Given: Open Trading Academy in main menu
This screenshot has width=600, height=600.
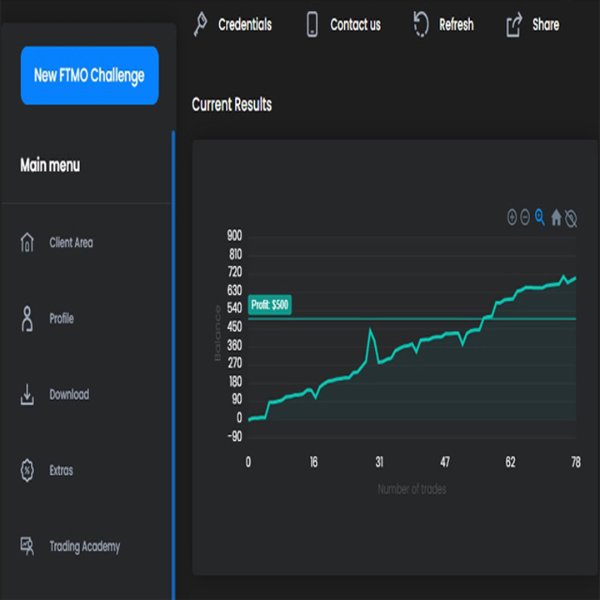Looking at the screenshot, I should (x=84, y=546).
